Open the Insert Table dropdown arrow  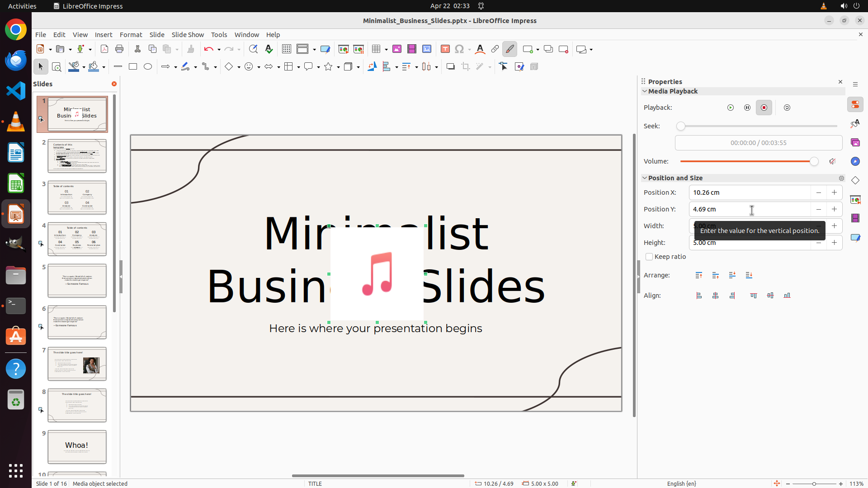[387, 49]
